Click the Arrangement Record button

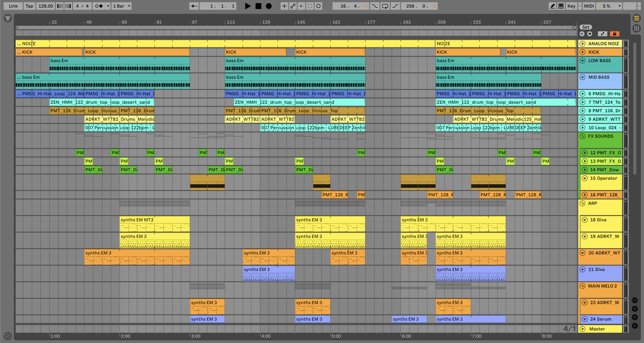click(269, 6)
